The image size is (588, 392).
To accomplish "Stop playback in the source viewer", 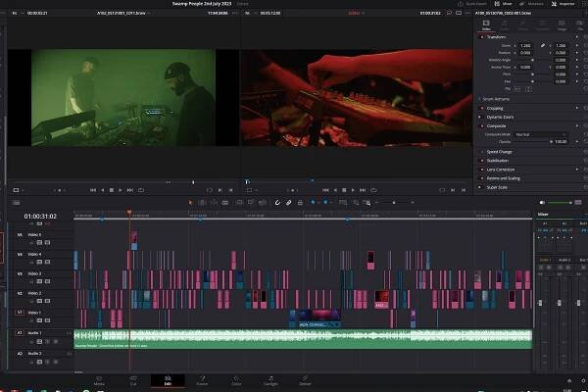I will pos(112,190).
